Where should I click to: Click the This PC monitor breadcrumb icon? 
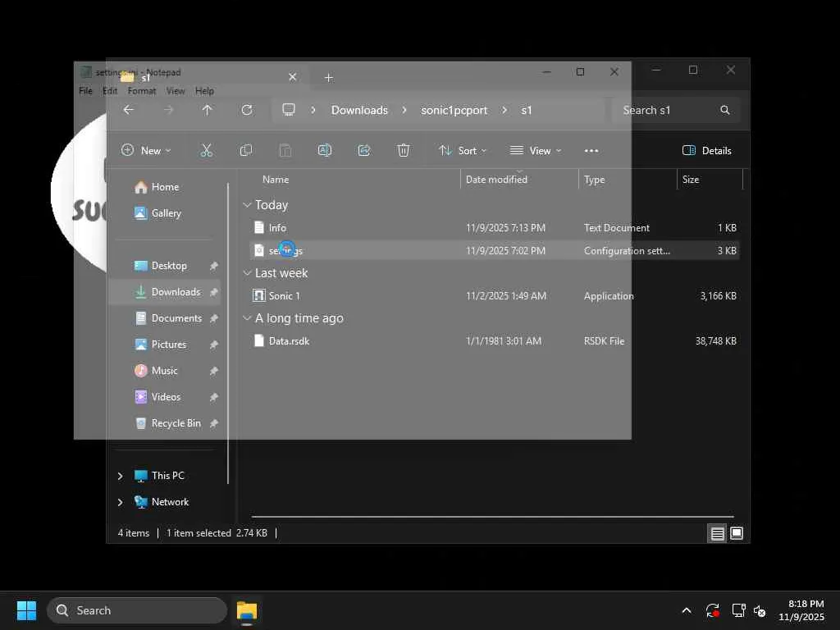pyautogui.click(x=289, y=110)
